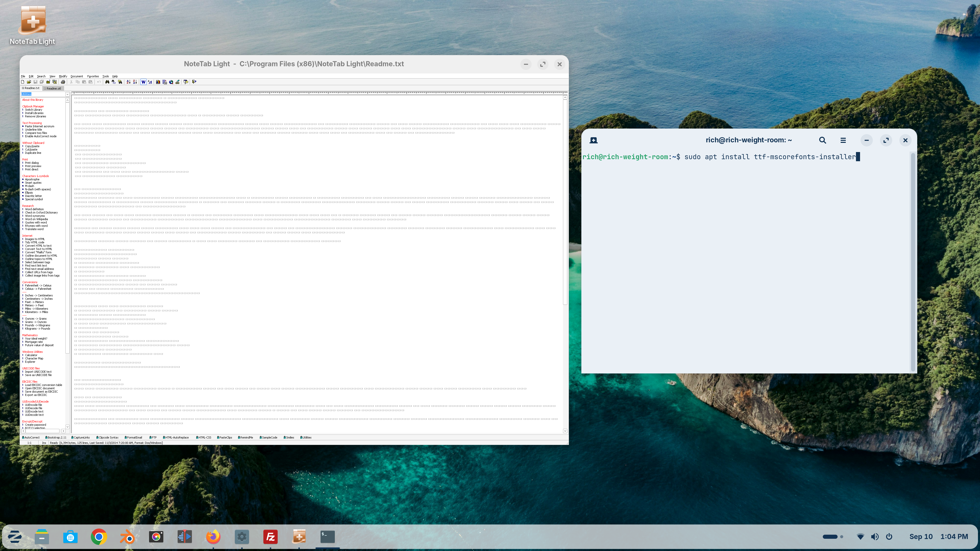Click the New Document toolbar icon
The width and height of the screenshot is (980, 551).
[x=22, y=82]
